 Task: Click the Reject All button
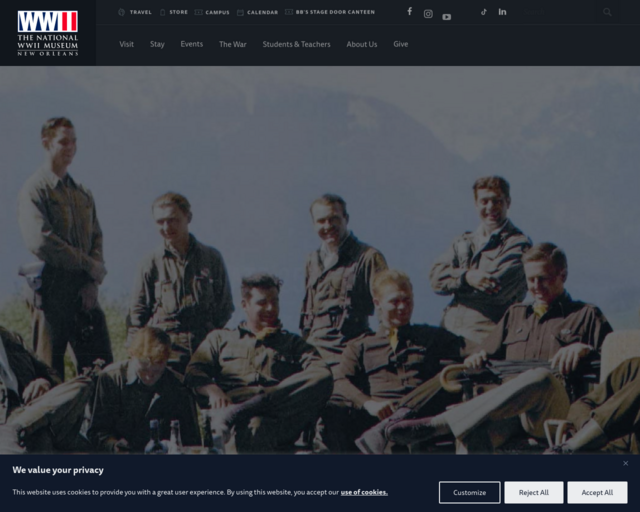pos(533,492)
